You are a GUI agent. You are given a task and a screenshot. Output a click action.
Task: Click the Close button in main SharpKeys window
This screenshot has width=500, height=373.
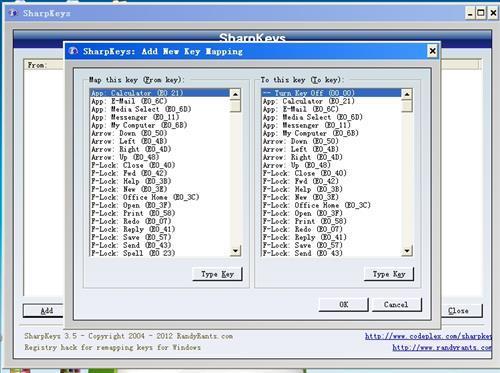461,311
